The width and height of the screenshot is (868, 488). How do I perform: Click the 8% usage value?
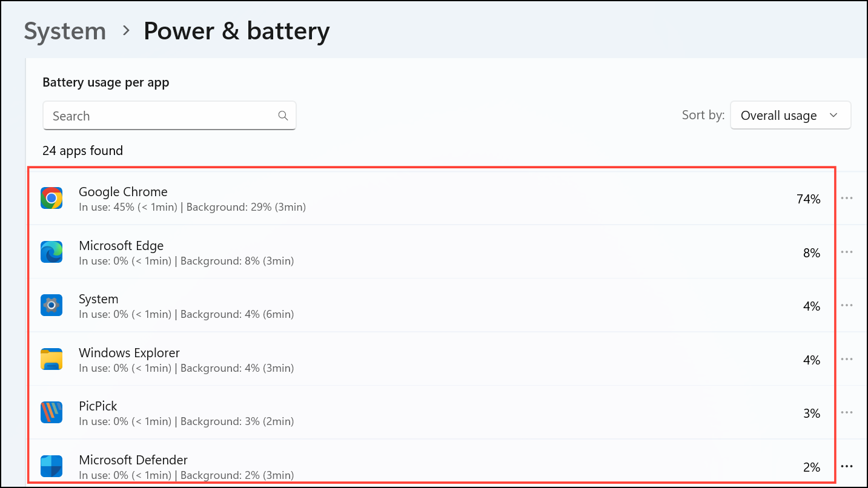coord(812,252)
